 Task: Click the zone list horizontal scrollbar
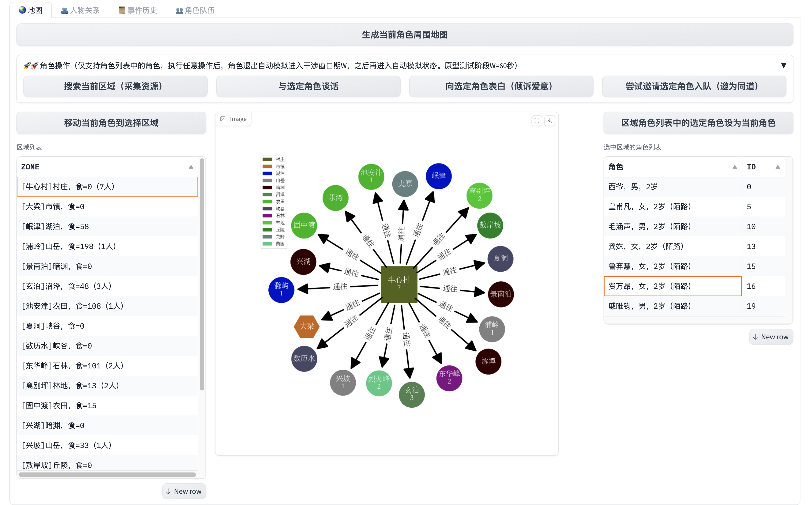107,474
